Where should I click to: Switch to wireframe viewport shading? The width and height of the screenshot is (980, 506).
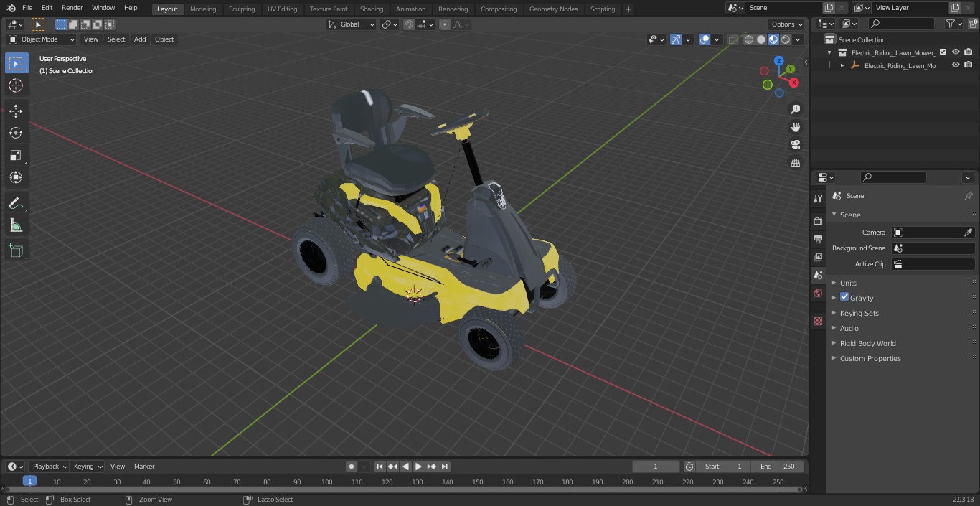[748, 39]
